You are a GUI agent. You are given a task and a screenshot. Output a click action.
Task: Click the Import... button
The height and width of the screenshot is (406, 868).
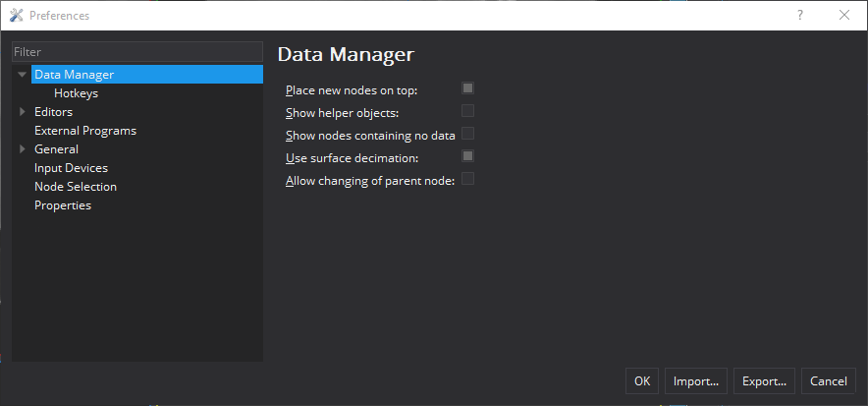(696, 381)
